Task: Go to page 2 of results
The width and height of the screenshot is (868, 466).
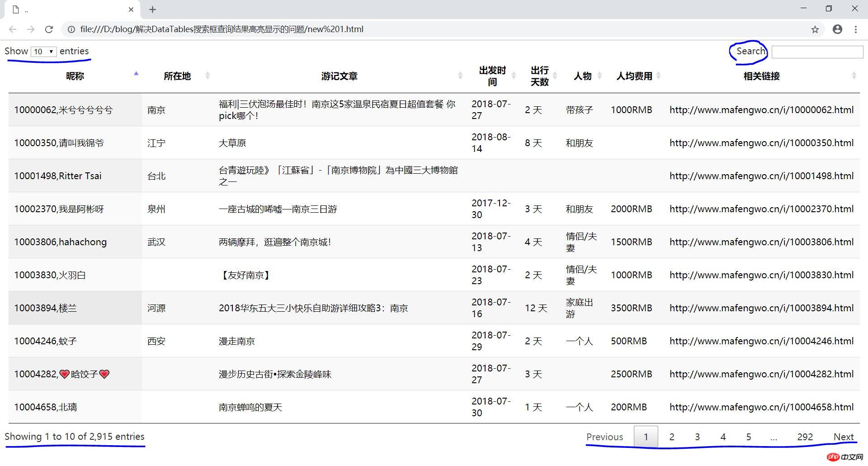Action: click(x=672, y=437)
